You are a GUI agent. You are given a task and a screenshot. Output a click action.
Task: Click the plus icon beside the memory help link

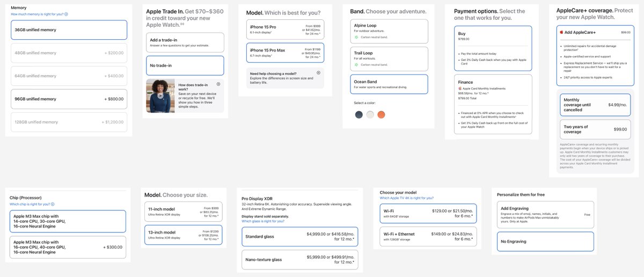(x=66, y=14)
